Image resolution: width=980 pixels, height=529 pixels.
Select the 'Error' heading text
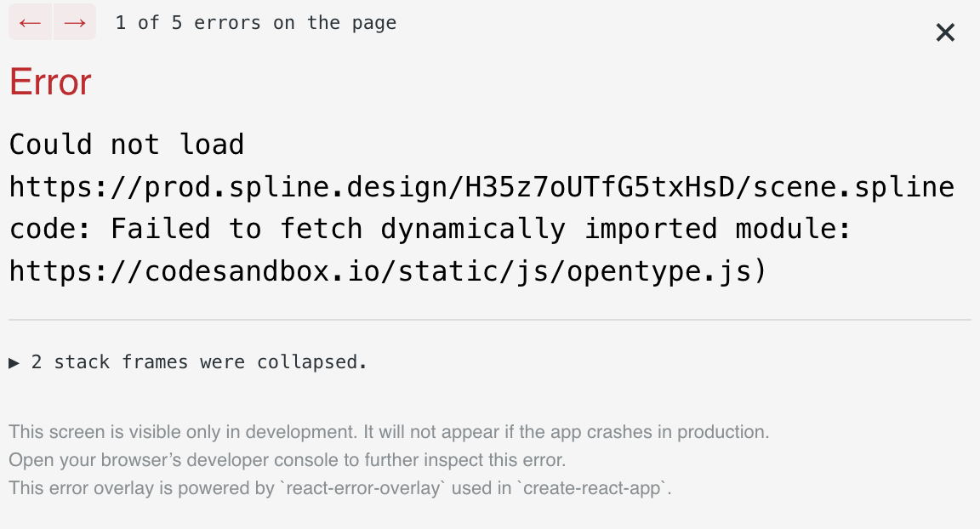tap(49, 82)
